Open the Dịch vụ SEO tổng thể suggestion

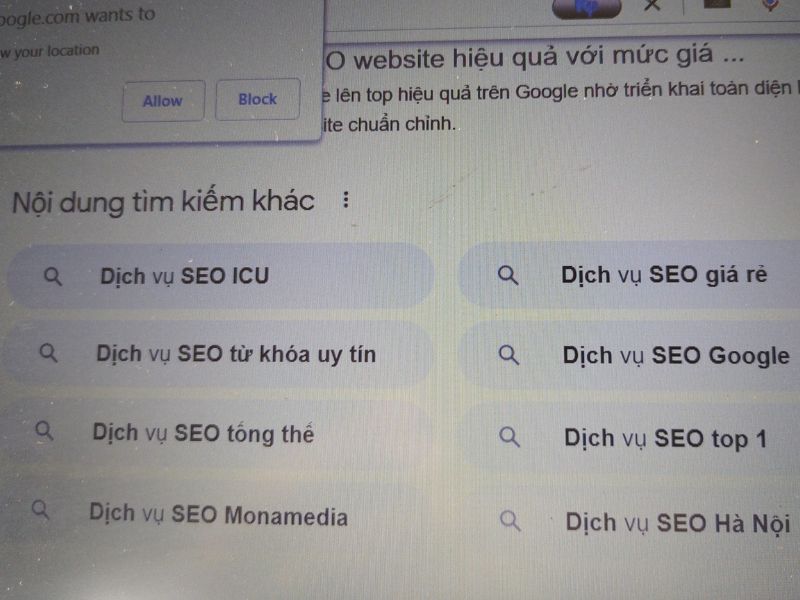(203, 433)
